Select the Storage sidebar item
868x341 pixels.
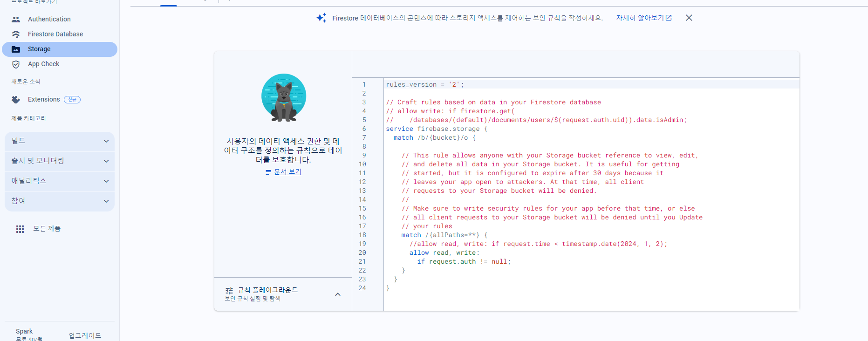click(x=60, y=49)
